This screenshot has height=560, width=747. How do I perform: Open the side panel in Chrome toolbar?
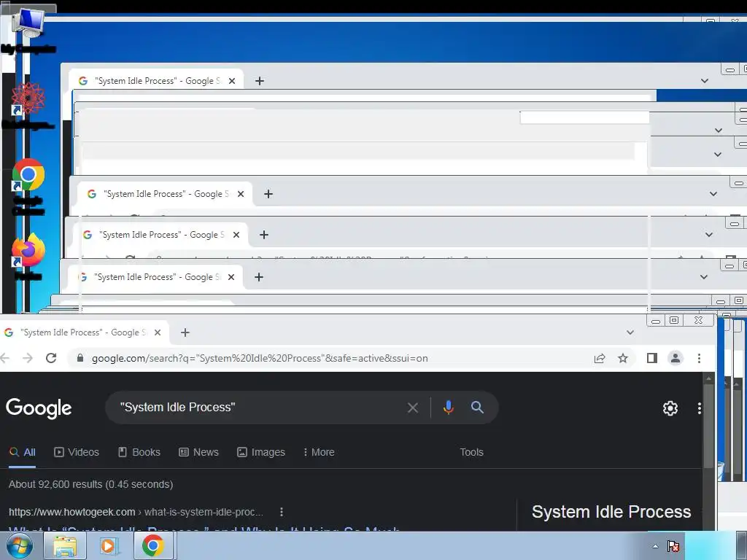(x=651, y=358)
